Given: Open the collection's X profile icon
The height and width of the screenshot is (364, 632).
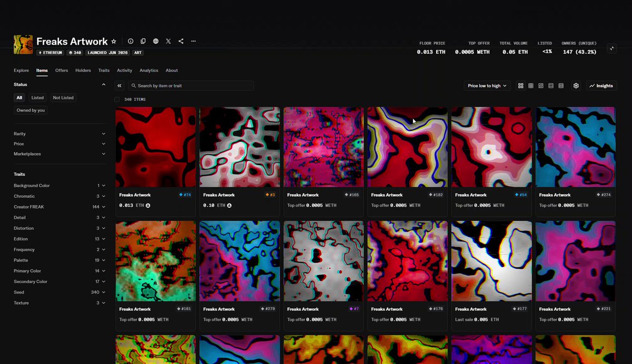Looking at the screenshot, I should click(169, 41).
